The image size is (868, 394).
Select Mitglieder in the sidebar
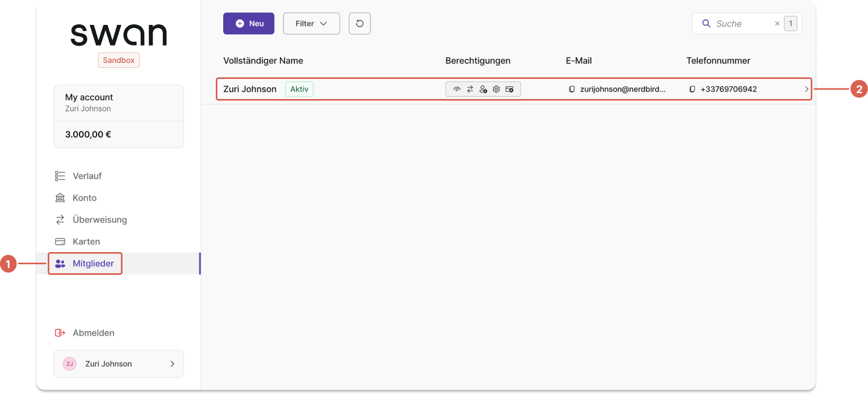pyautogui.click(x=119, y=263)
